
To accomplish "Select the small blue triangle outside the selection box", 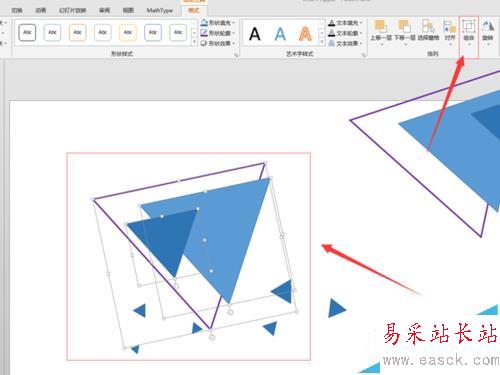I will [x=337, y=308].
